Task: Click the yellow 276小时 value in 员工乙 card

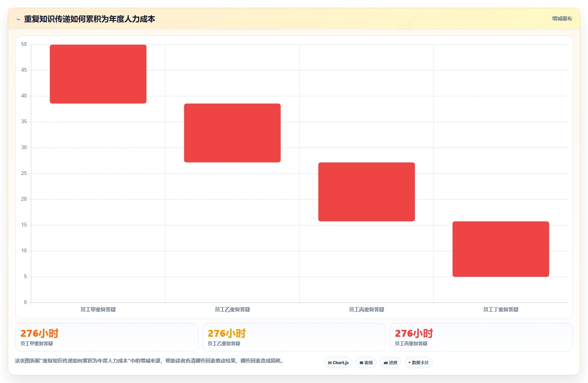Action: (x=227, y=333)
